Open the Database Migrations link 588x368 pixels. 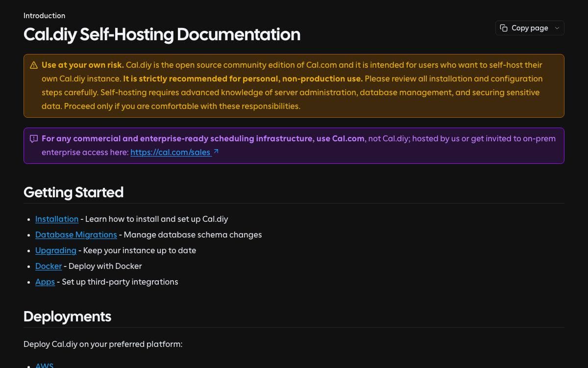click(x=76, y=235)
